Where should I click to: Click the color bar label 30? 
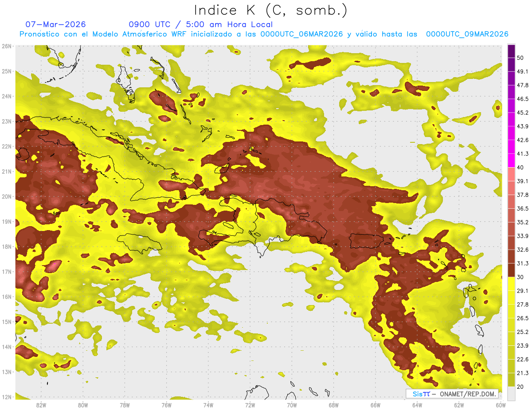(520, 277)
